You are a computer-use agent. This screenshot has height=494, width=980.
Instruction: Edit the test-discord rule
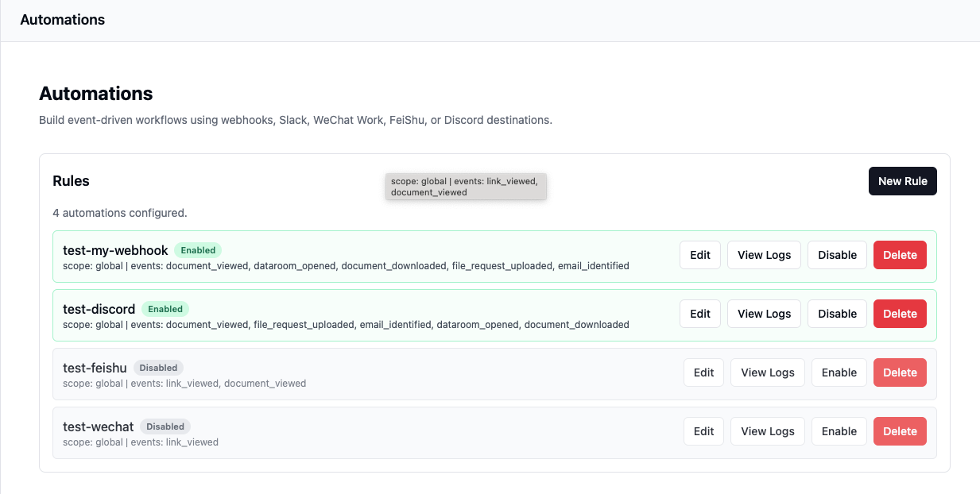(699, 314)
